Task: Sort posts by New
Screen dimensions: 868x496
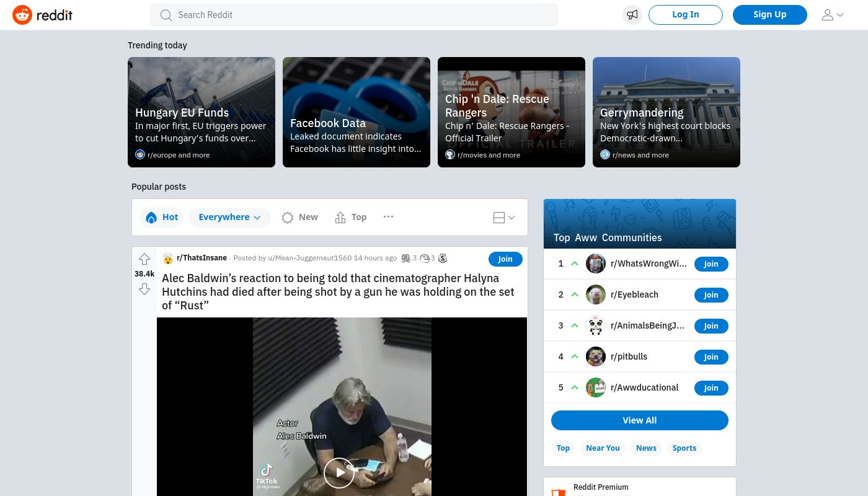Action: coord(299,218)
